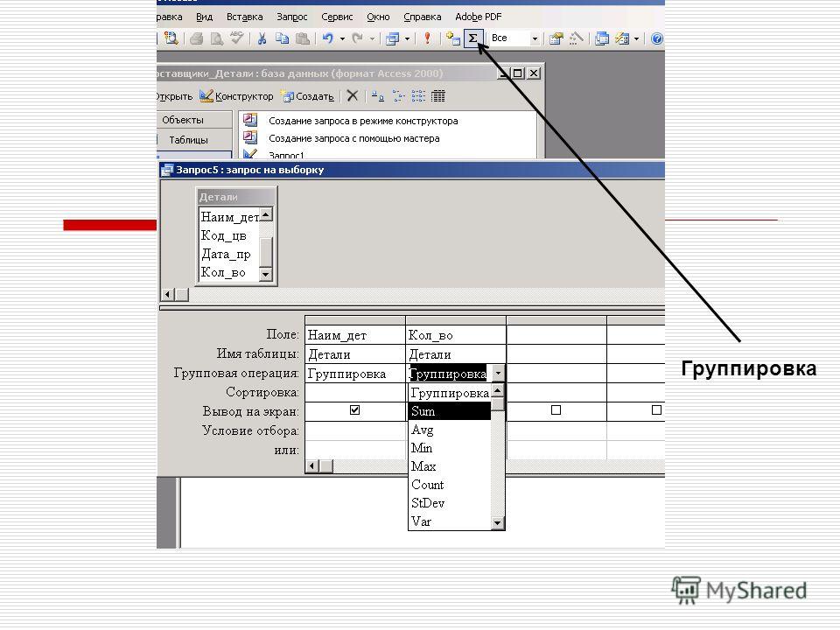840x630 pixels.
Task: Open the Properties icon in toolbar
Action: [556, 38]
